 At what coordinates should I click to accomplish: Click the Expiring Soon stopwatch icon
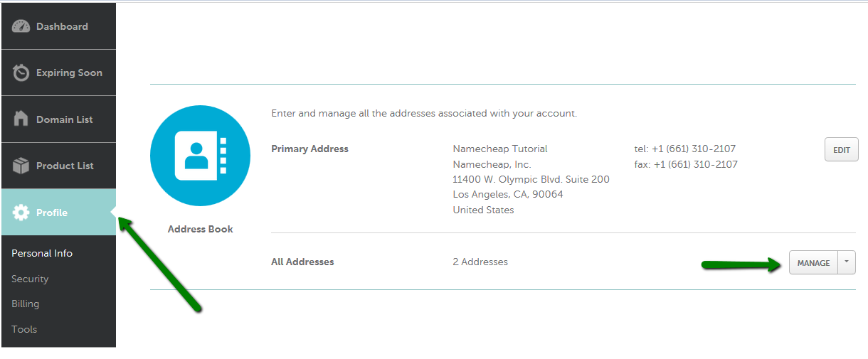(21, 73)
